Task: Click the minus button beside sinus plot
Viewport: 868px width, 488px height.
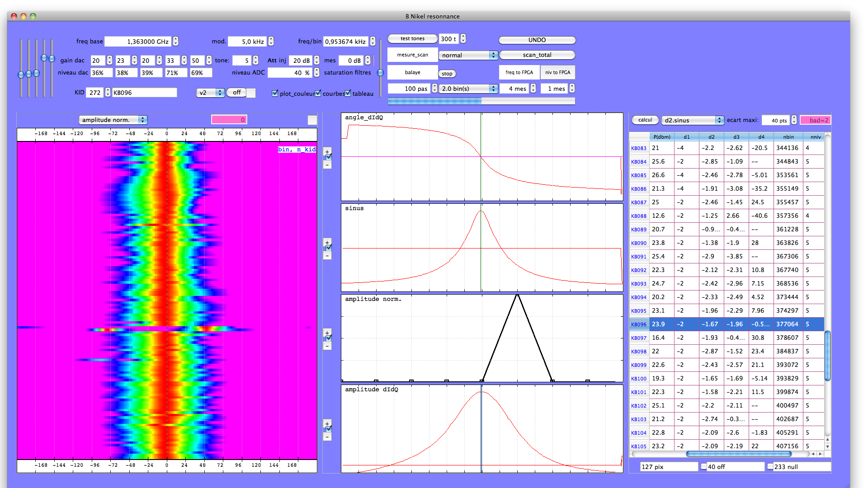Action: (327, 256)
